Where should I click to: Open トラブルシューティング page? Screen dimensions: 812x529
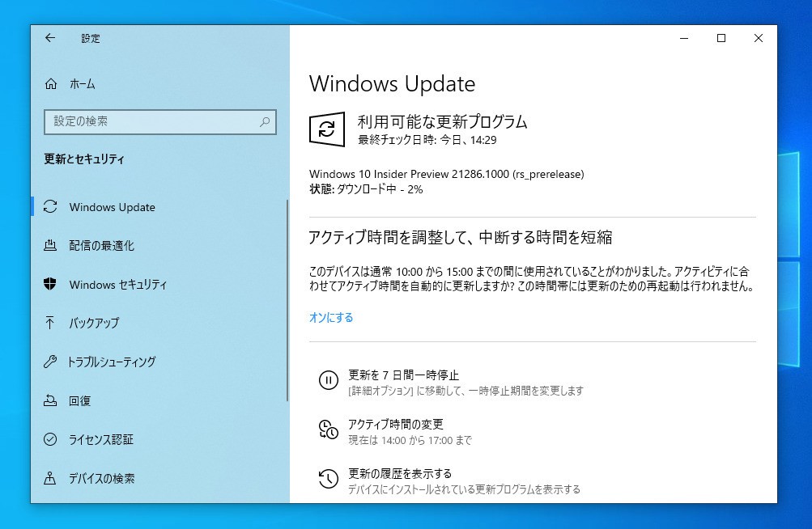click(159, 362)
